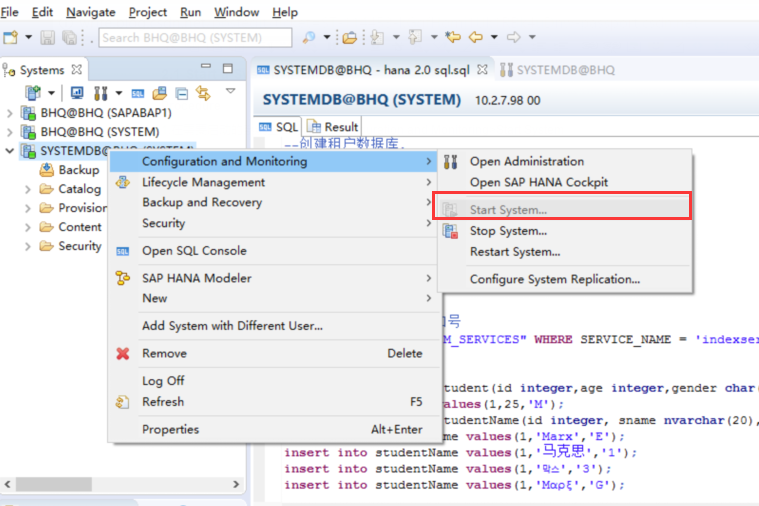Viewport: 759px width, 506px height.
Task: Open the Navigate menu
Action: click(x=91, y=12)
